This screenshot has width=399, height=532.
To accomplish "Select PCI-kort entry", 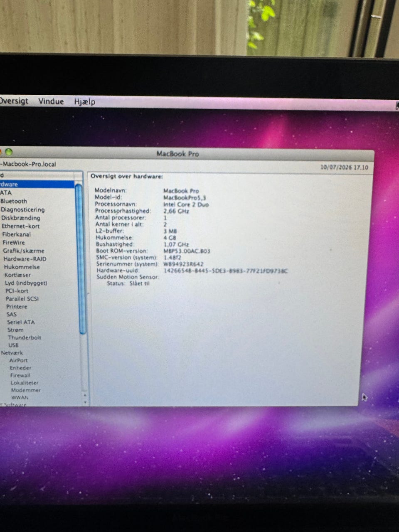I will pos(17,291).
